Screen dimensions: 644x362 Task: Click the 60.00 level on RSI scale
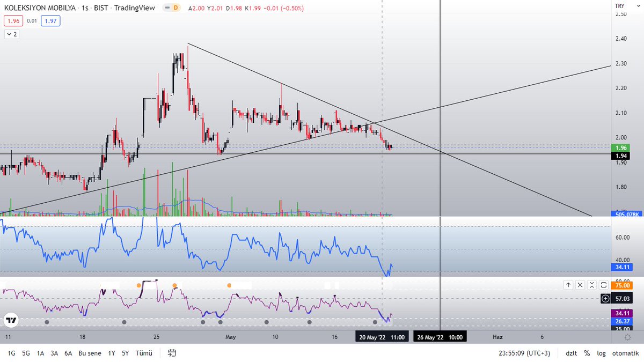(621, 237)
